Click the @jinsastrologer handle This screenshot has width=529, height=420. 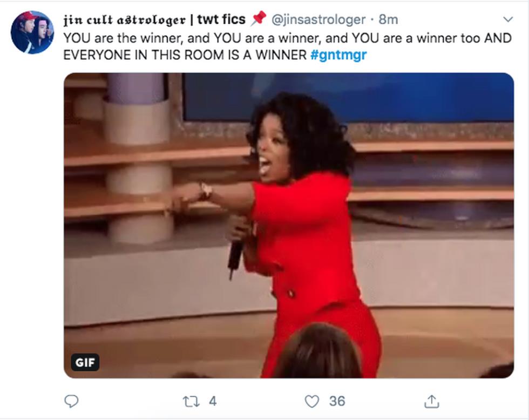click(x=318, y=19)
